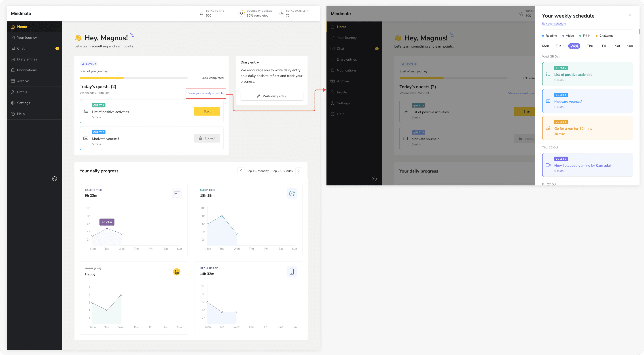This screenshot has width=644, height=355.
Task: Close the weekly schedule panel
Action: 630,15
